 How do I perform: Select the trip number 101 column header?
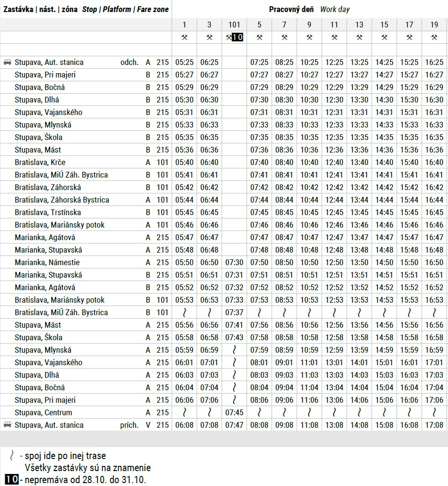[x=234, y=25]
